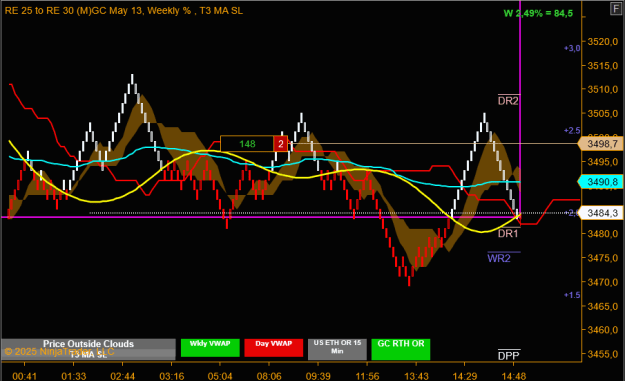The height and width of the screenshot is (381, 625).
Task: Click the 3510,0 price axis label
Action: (x=603, y=89)
